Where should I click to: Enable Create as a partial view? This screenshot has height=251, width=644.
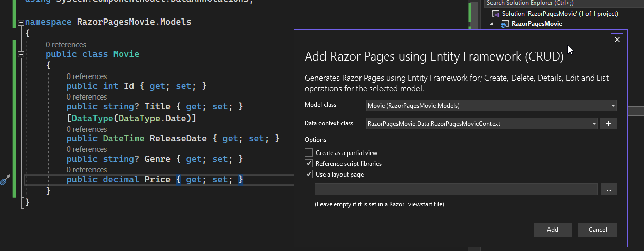(309, 152)
